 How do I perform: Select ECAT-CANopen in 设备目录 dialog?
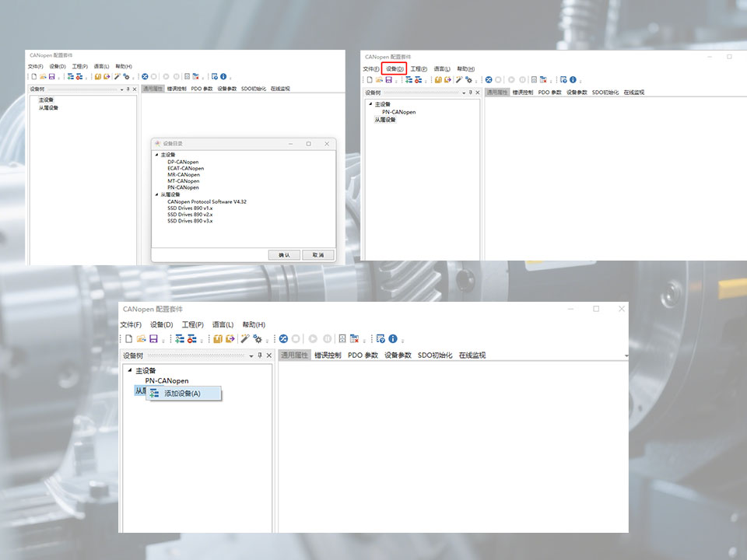pos(185,168)
